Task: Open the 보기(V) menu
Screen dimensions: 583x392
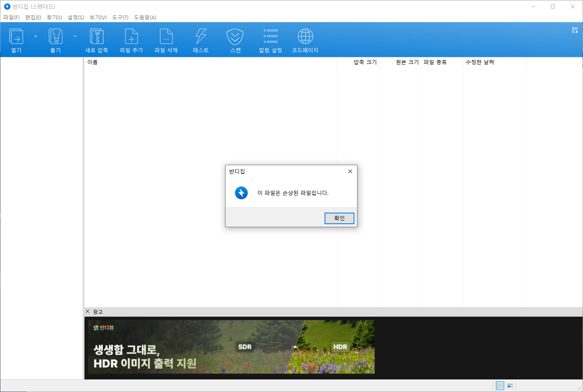Action: (x=98, y=17)
